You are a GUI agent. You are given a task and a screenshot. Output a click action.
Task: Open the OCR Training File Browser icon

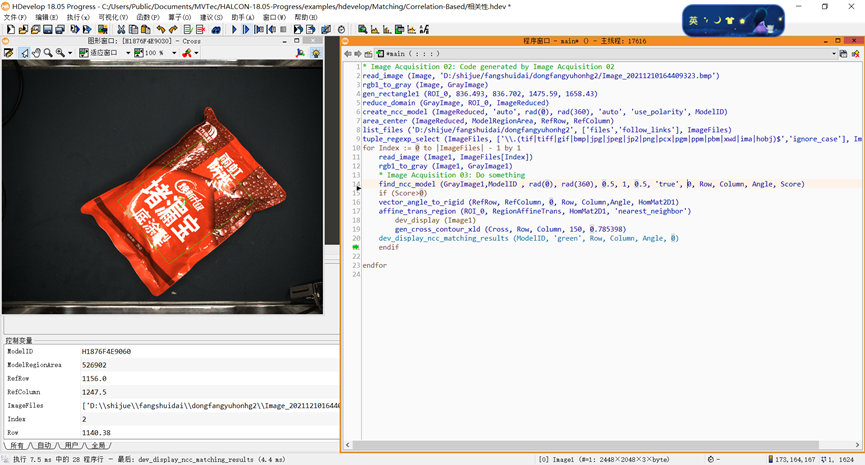[424, 29]
